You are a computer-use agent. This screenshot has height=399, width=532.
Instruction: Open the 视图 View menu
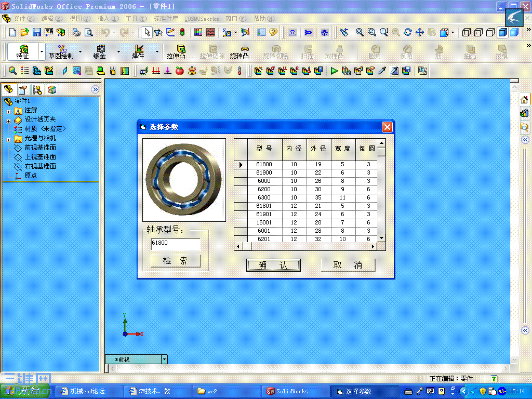point(79,19)
